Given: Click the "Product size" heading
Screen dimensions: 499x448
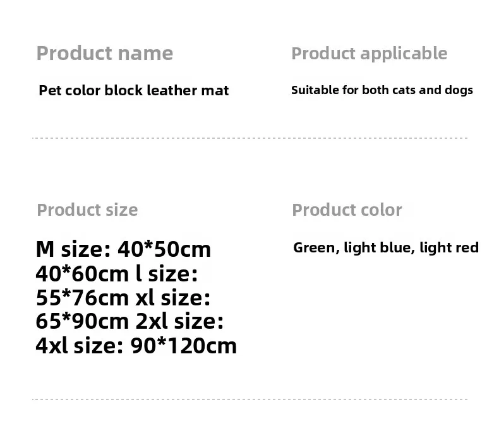Looking at the screenshot, I should (87, 210).
